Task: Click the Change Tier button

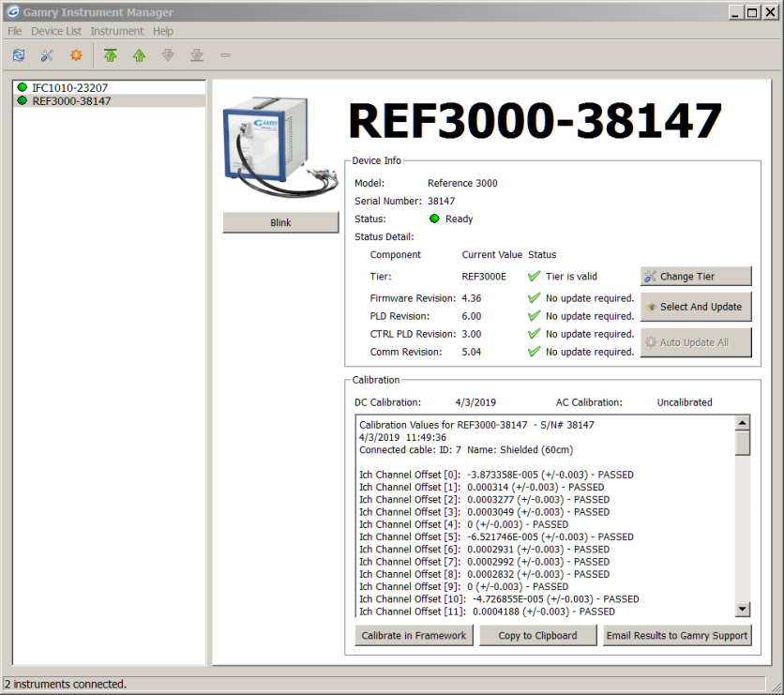Action: [696, 277]
